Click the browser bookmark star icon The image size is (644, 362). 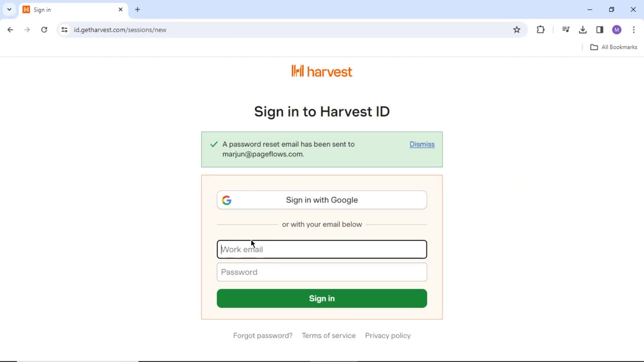pyautogui.click(x=517, y=29)
